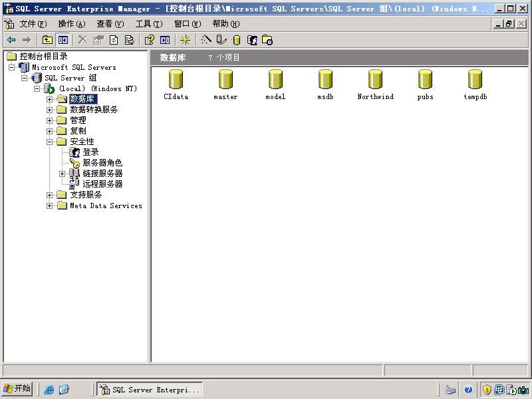Open the 操作(A) menu
Image resolution: width=532 pixels, height=399 pixels.
72,24
